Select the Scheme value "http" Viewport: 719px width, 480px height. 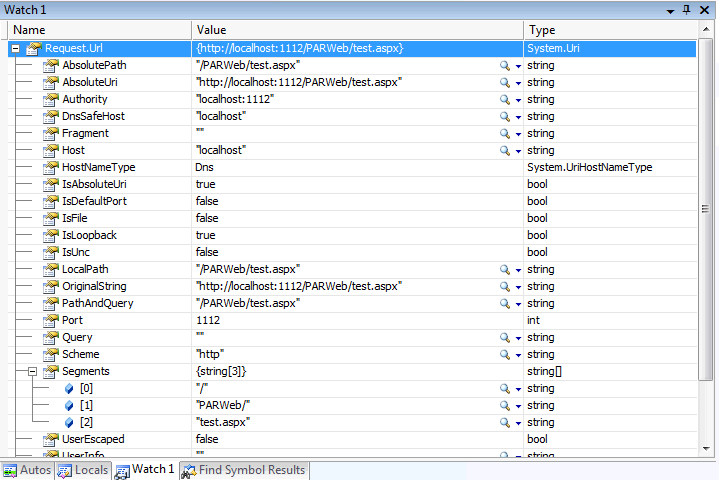pyautogui.click(x=210, y=354)
